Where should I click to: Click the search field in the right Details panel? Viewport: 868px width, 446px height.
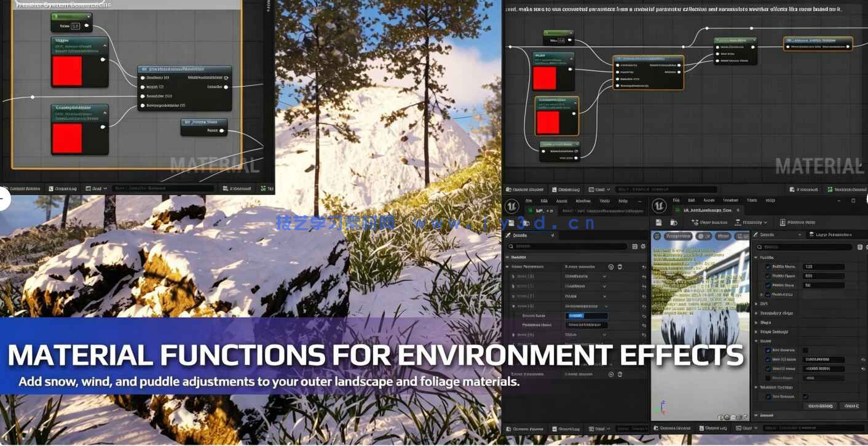(x=805, y=246)
